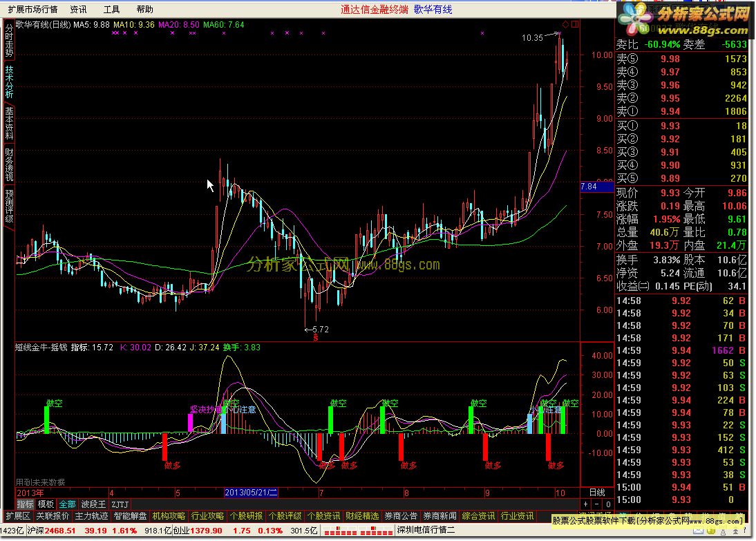This screenshot has width=756, height=541.
Task: Open the 券商新闻 bottom tab
Action: point(440,516)
